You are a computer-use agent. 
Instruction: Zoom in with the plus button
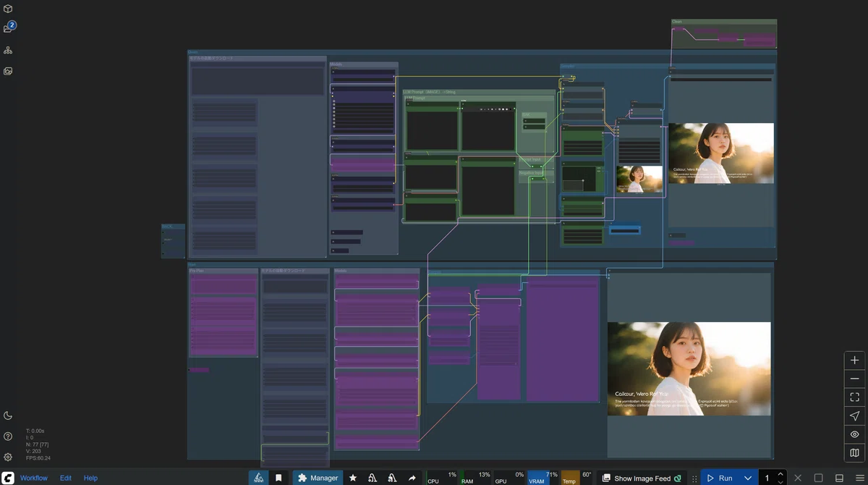(854, 360)
